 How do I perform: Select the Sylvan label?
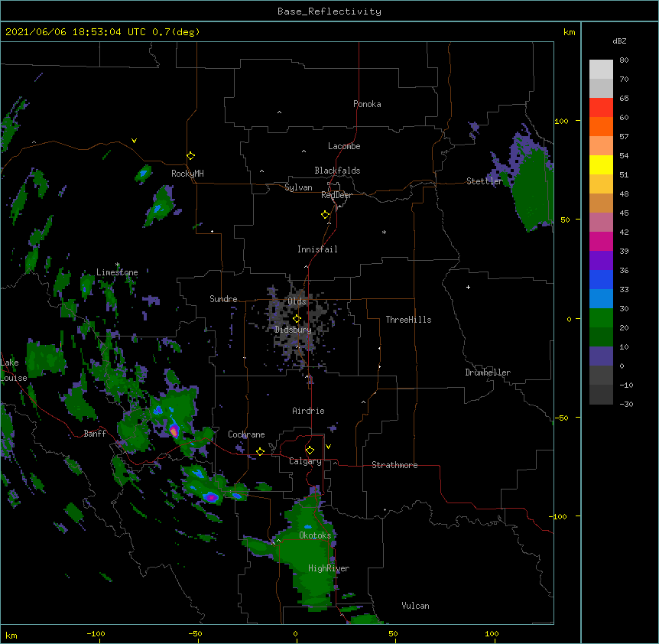298,187
